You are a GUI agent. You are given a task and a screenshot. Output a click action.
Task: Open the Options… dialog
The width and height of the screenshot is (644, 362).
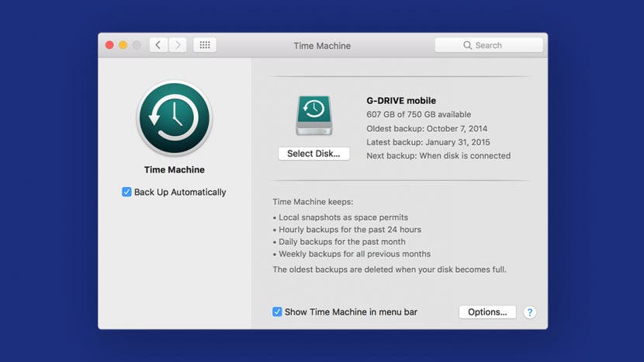[487, 312]
